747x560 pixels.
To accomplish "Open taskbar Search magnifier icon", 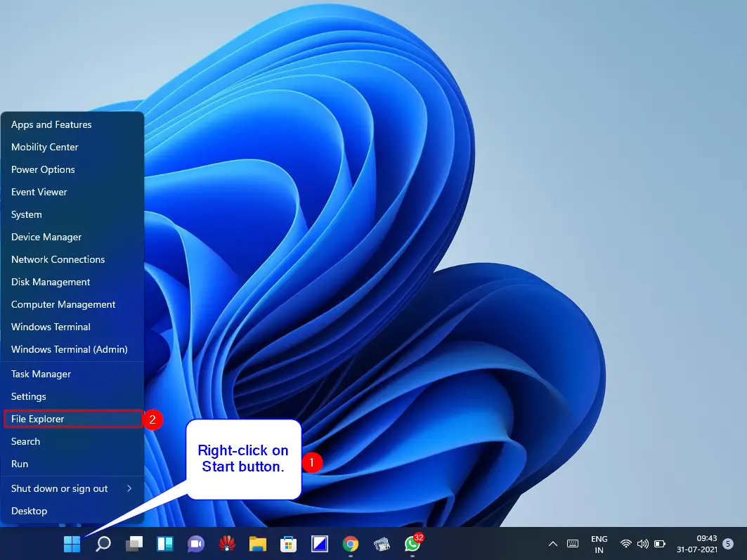I will [x=103, y=543].
